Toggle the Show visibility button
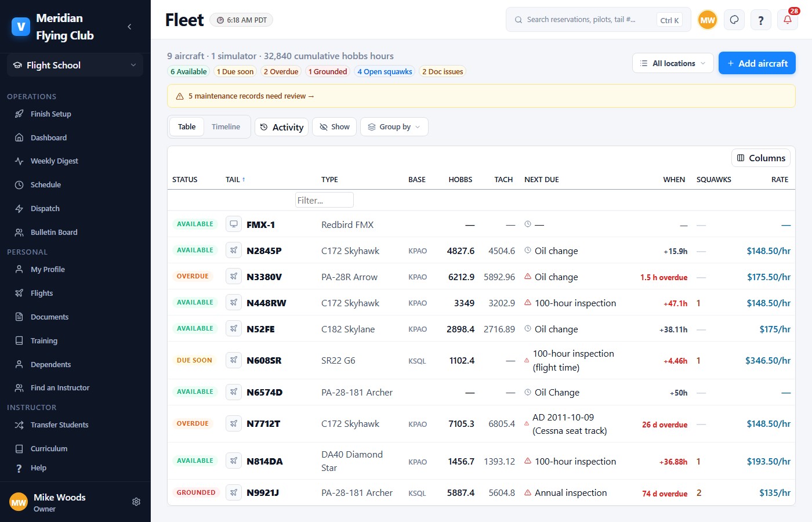This screenshot has width=812, height=522. [x=334, y=127]
